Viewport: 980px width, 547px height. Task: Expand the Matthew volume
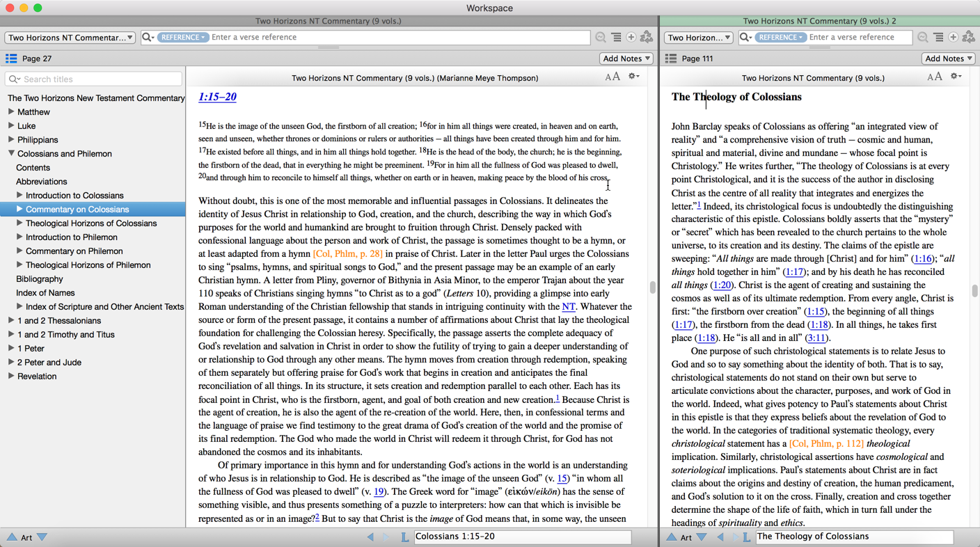(x=11, y=111)
